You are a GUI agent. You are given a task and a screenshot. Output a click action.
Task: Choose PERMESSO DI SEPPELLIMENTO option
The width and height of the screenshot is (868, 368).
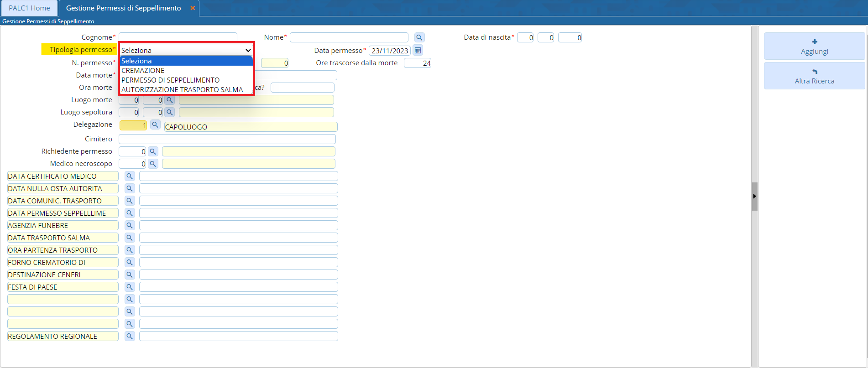170,80
